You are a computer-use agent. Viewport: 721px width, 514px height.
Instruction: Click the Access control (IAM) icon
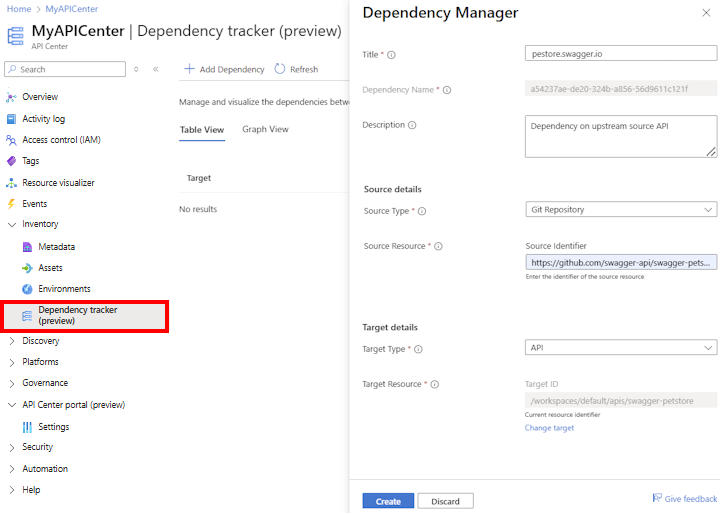[x=11, y=140]
